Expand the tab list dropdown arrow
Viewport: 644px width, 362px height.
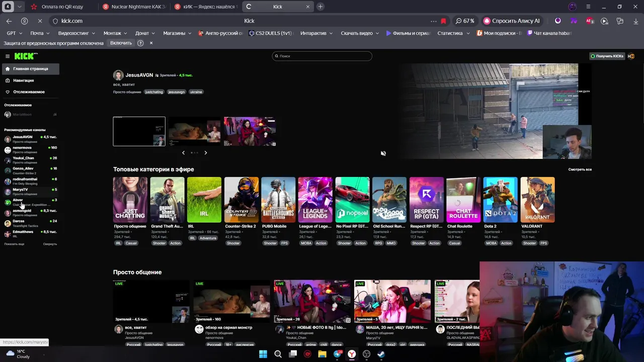[x=20, y=7]
